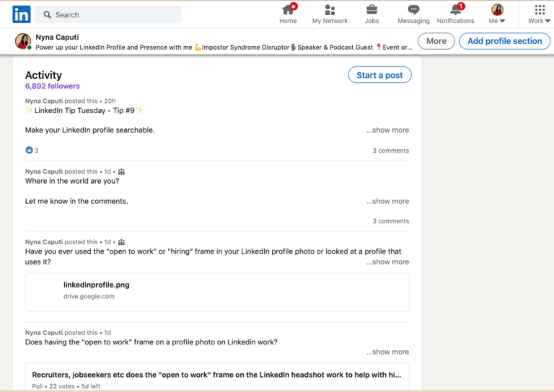This screenshot has height=392, width=554.
Task: Click 'Nyna Caputi posted this • 20h' line
Action: tap(70, 101)
